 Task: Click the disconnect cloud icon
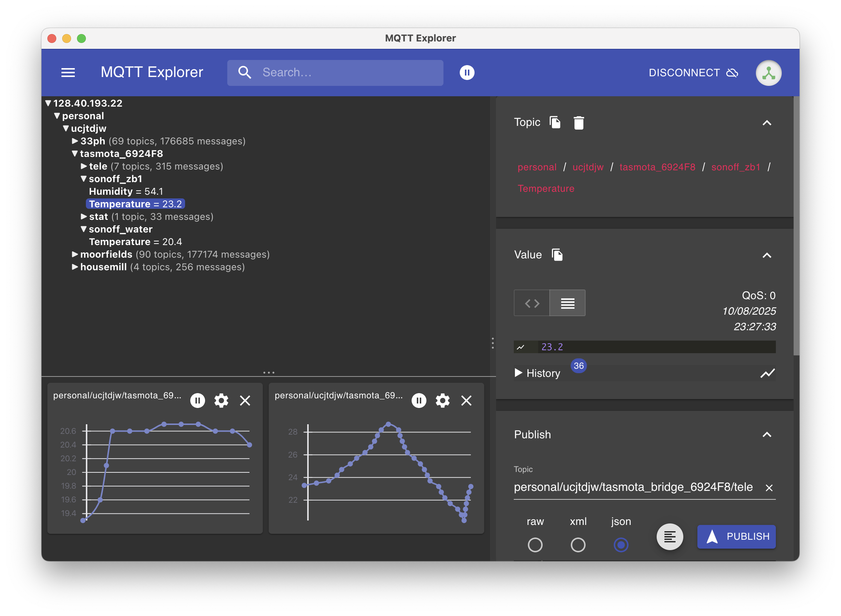click(x=732, y=73)
